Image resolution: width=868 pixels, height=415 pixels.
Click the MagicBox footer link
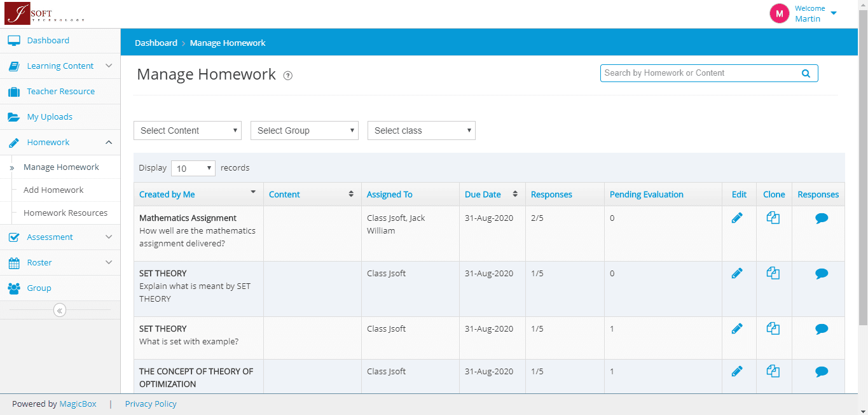point(78,404)
